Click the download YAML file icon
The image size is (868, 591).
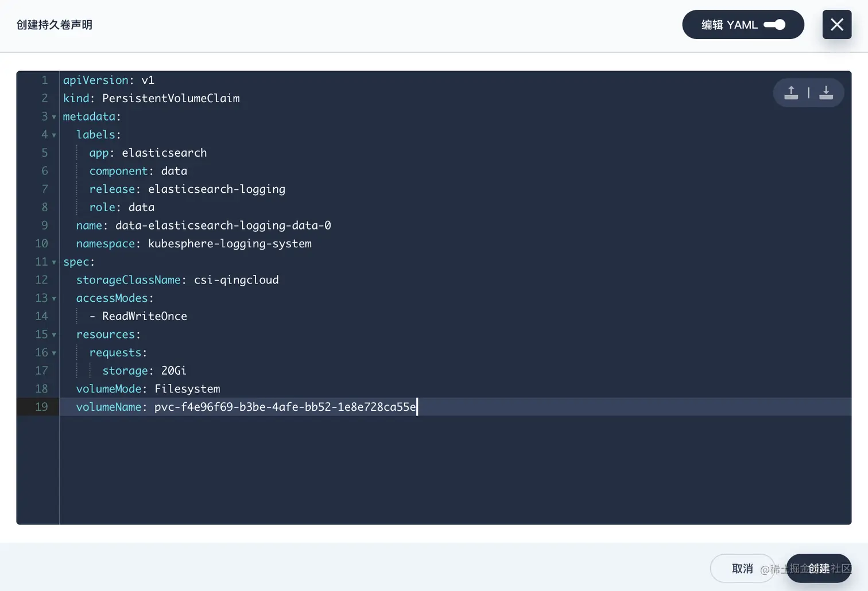[x=826, y=93]
